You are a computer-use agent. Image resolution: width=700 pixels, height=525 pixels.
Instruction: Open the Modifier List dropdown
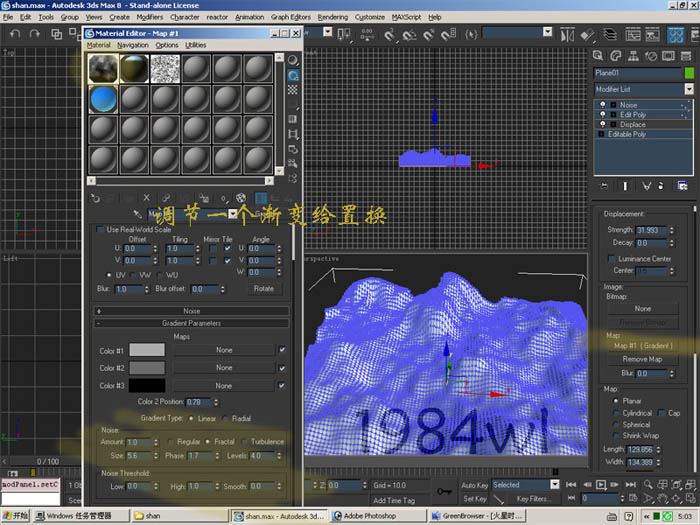click(689, 89)
